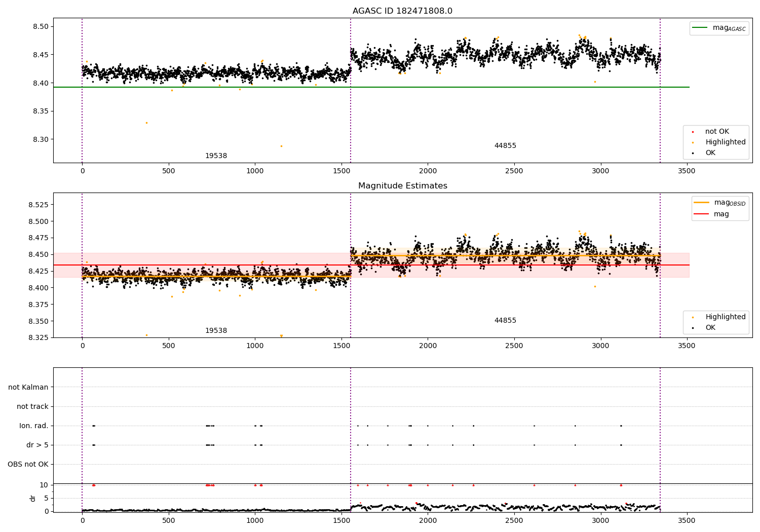This screenshot has width=760, height=532.
Task: Click the red 'not OK' legend marker
Action: click(x=693, y=132)
